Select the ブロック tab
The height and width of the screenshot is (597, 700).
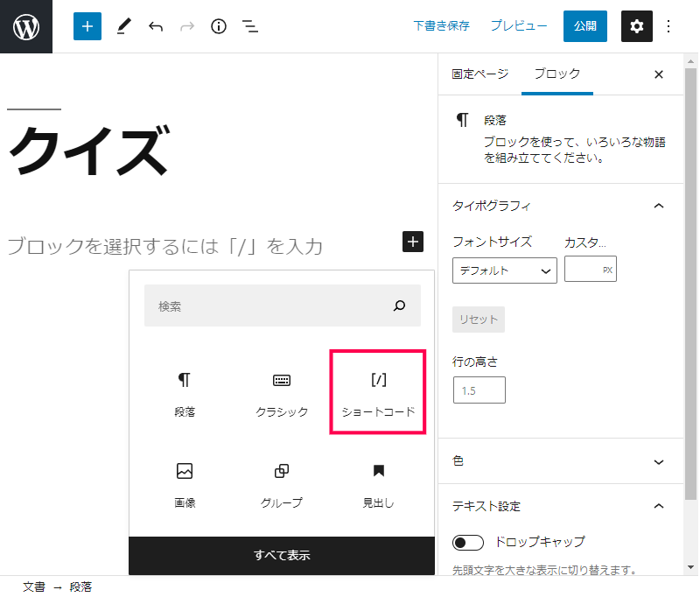556,74
